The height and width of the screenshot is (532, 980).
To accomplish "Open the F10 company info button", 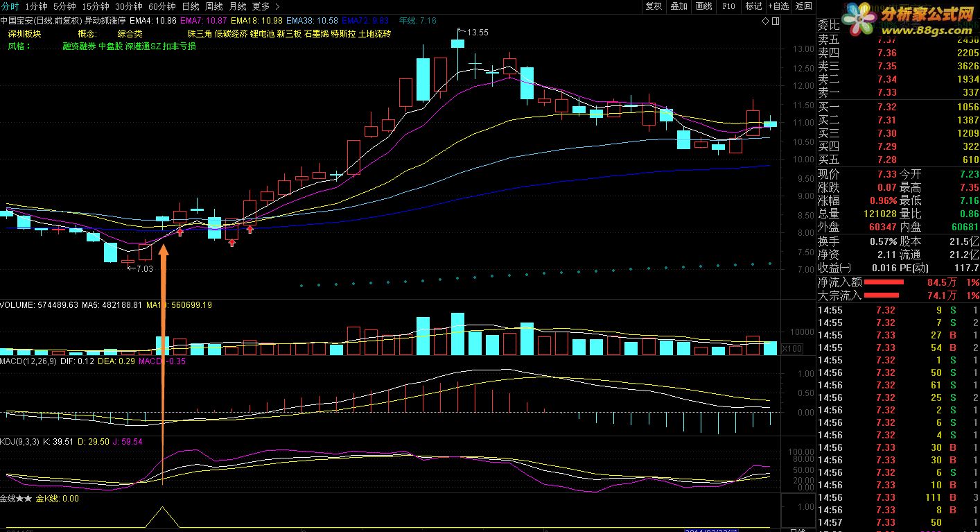I will point(728,6).
